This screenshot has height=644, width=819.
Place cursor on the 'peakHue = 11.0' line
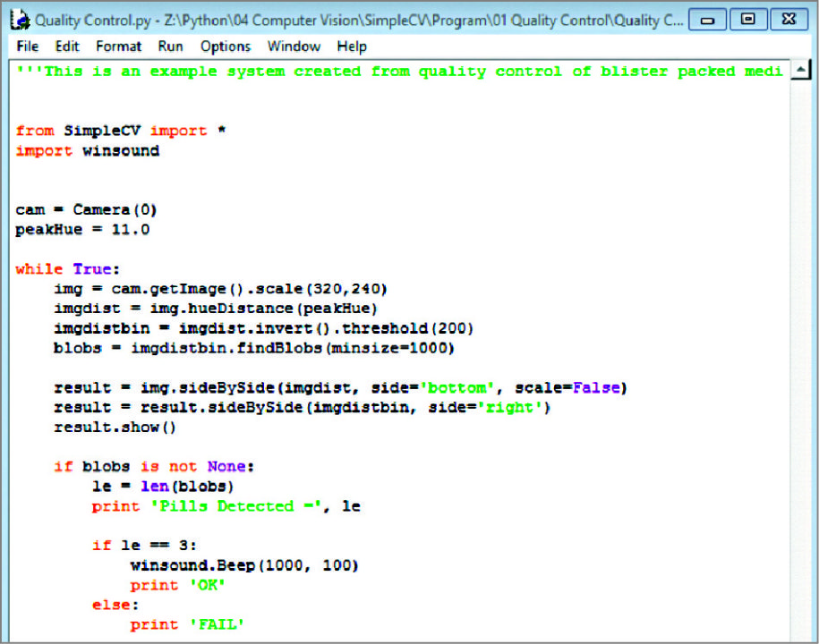[x=82, y=230]
